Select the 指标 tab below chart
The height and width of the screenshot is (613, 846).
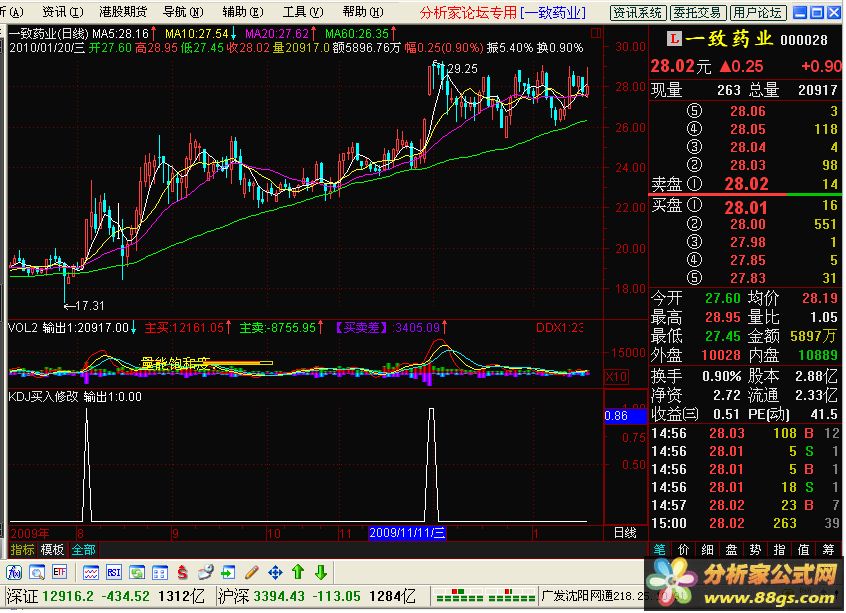tap(22, 550)
